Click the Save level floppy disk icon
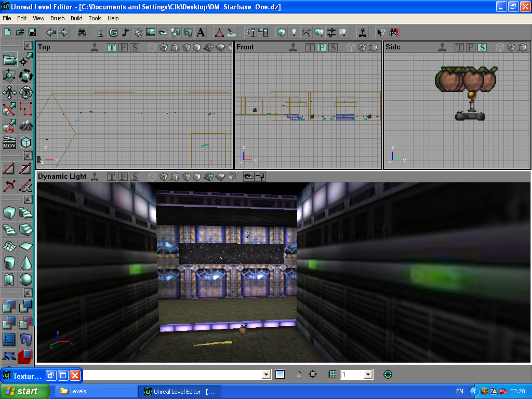This screenshot has height=399, width=532. click(32, 32)
